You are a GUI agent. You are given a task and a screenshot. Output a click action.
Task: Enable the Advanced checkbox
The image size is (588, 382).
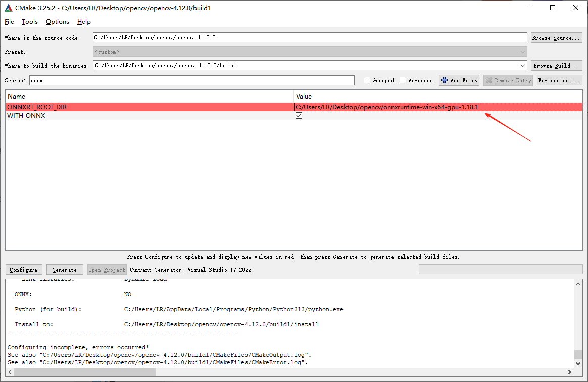click(x=403, y=80)
